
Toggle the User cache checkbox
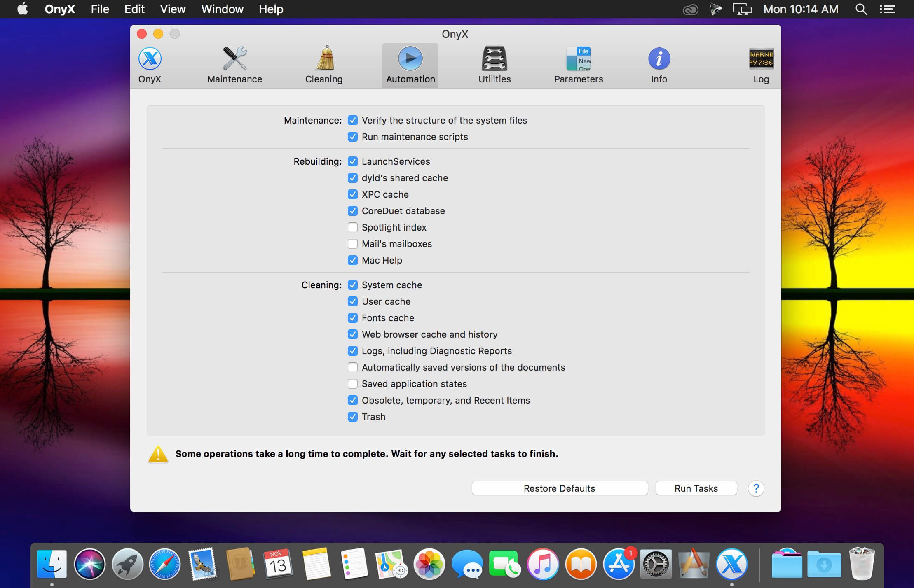353,301
